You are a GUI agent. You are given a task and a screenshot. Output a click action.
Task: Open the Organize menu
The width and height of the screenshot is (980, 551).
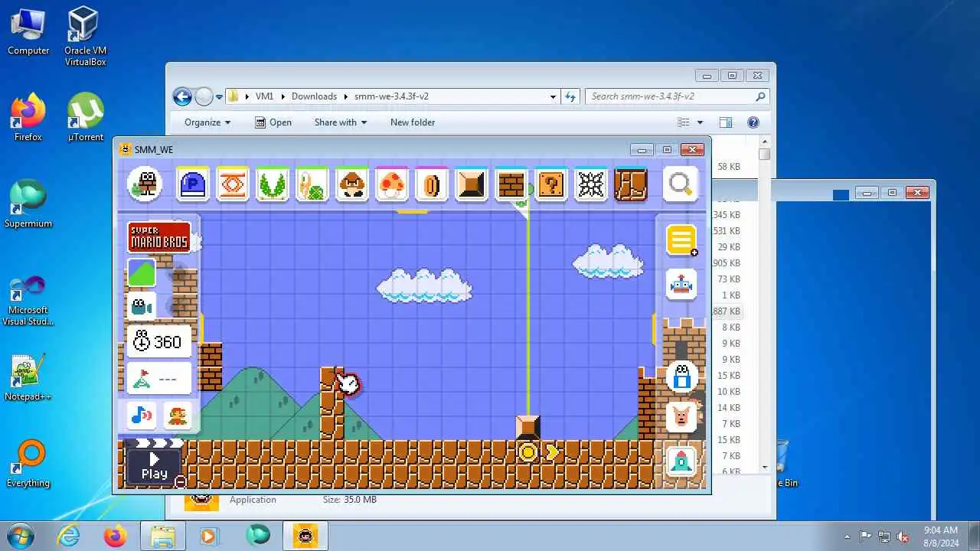coord(207,122)
